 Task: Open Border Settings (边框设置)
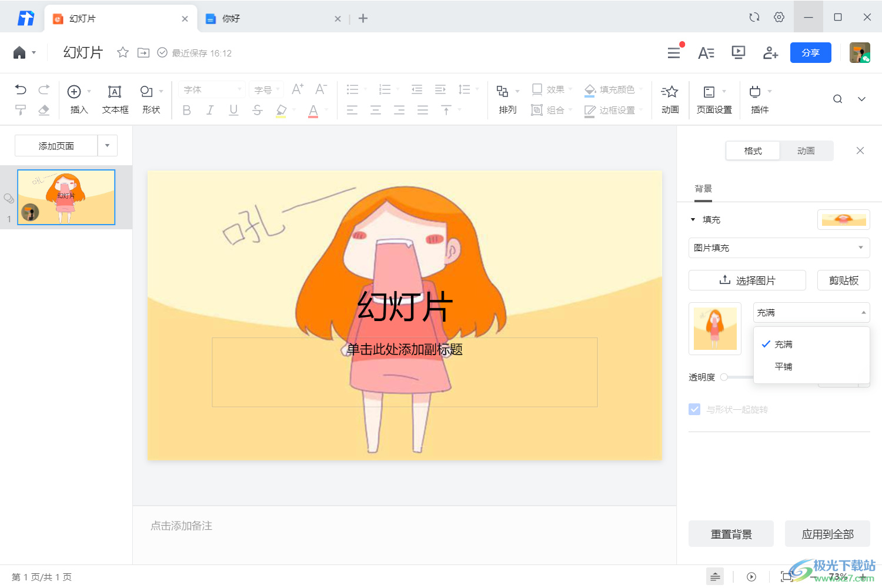click(613, 110)
